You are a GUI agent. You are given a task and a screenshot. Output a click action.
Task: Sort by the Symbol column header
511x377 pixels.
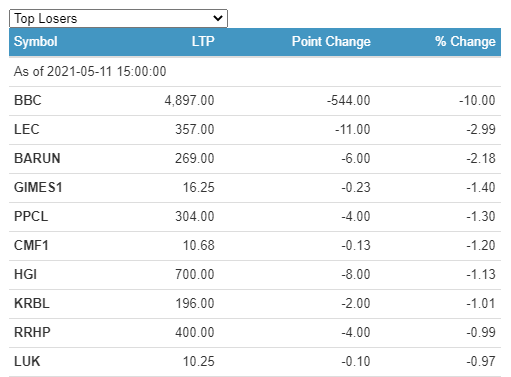tap(36, 42)
